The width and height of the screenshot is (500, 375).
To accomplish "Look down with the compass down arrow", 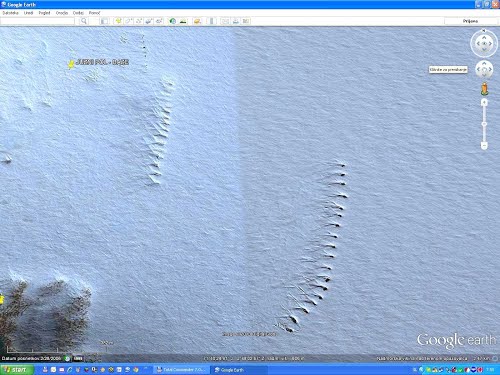I will pyautogui.click(x=484, y=49).
